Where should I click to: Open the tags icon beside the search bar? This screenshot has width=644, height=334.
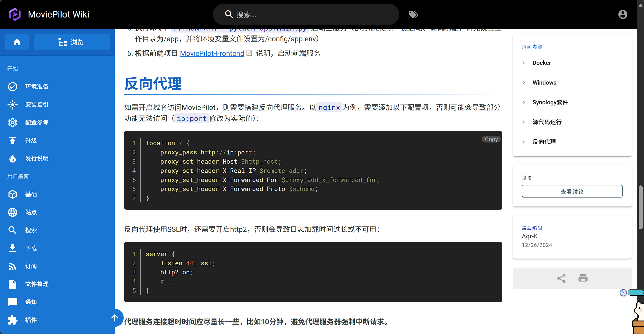[x=413, y=15]
